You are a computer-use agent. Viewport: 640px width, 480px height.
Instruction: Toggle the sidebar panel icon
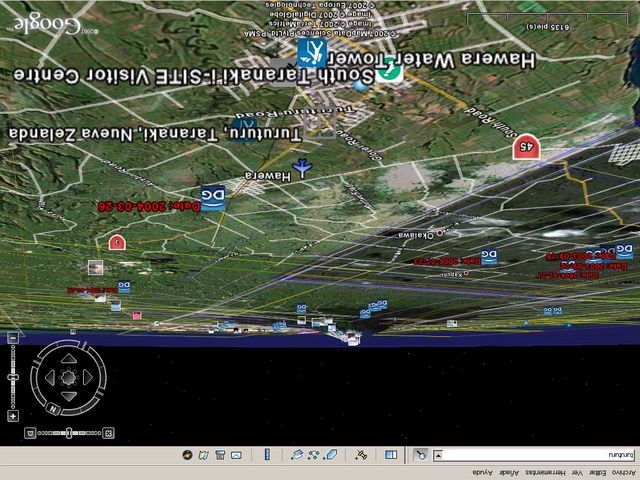click(391, 454)
